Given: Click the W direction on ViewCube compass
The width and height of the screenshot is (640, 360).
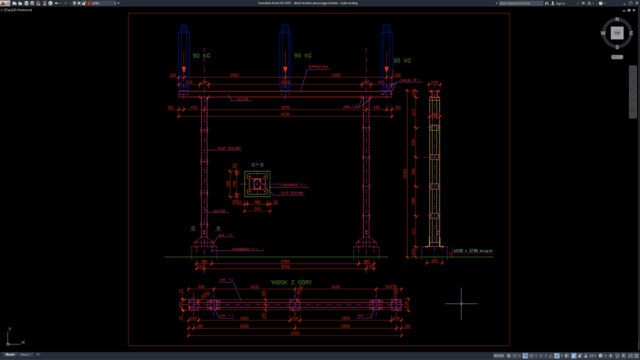Looking at the screenshot, I should [x=603, y=33].
